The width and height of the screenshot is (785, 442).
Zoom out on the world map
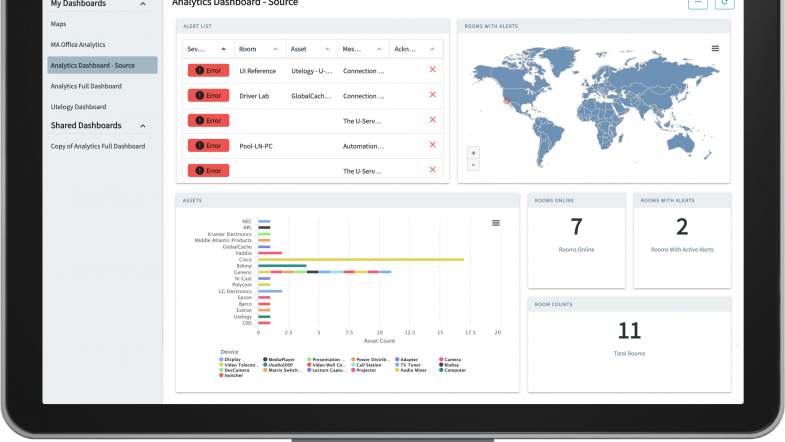point(473,165)
